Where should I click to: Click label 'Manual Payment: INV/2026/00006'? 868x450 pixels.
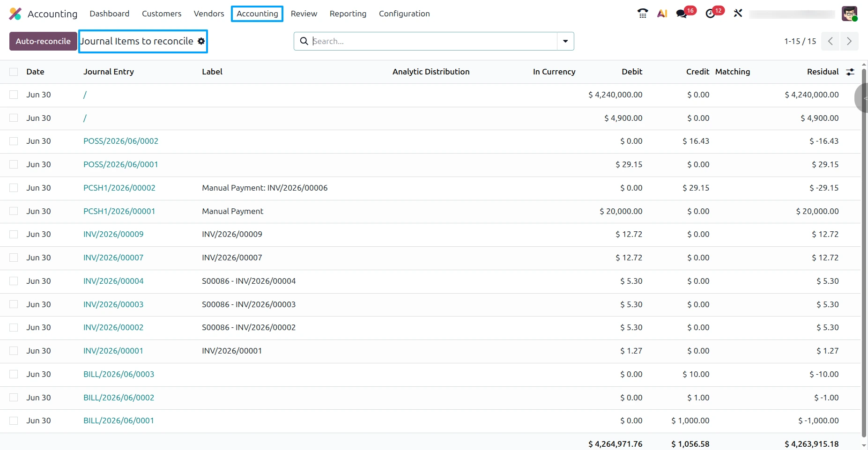[x=265, y=188]
